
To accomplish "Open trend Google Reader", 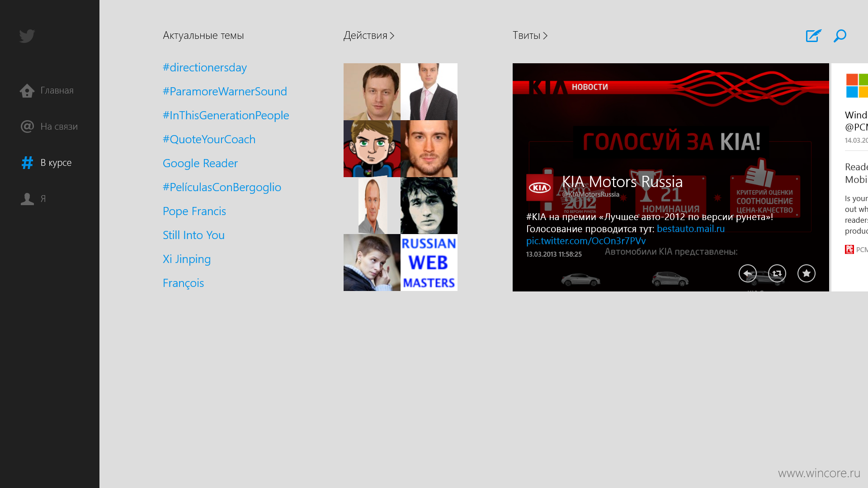I will tap(200, 163).
